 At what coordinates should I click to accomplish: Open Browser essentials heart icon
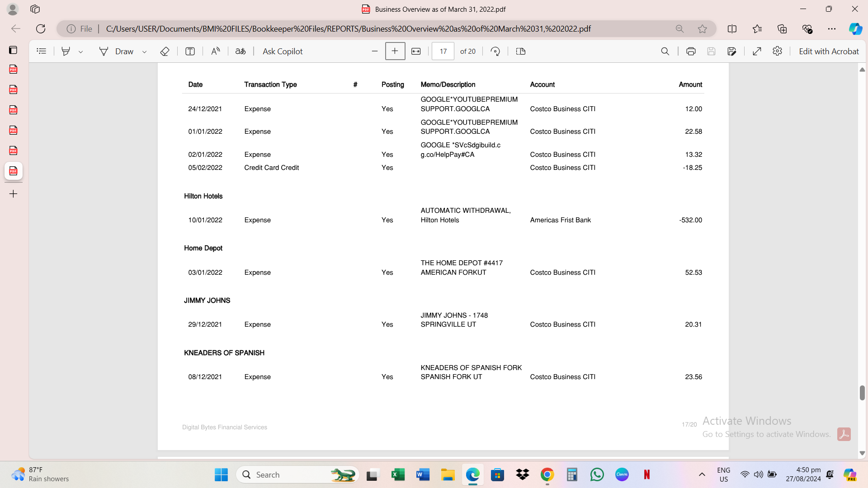coord(807,29)
